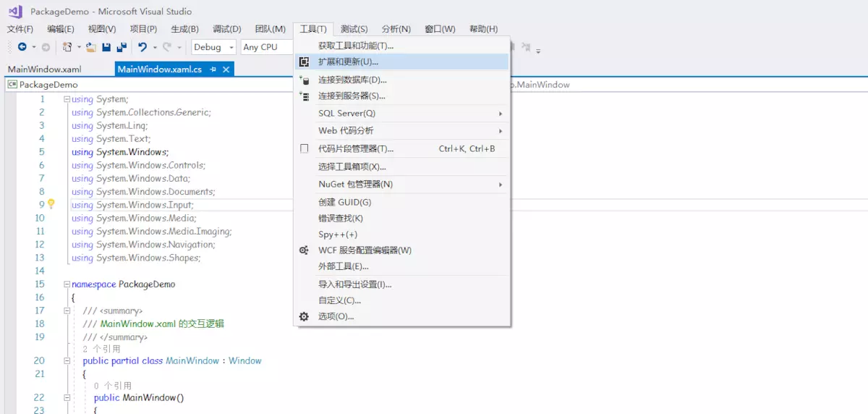The width and height of the screenshot is (868, 414).
Task: Click the Visual Studio logo icon
Action: pyautogui.click(x=15, y=12)
